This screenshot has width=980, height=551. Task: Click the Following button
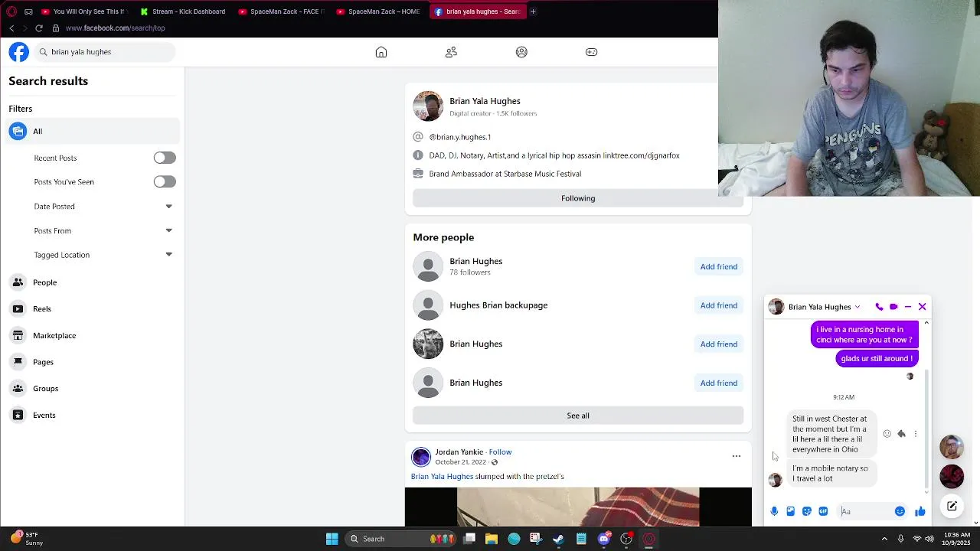(x=578, y=198)
